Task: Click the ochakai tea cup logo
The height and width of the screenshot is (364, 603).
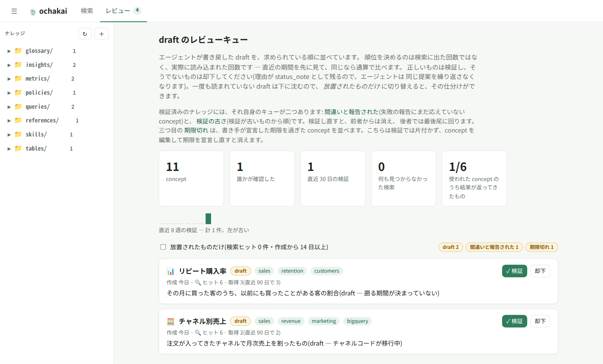Action: (33, 12)
